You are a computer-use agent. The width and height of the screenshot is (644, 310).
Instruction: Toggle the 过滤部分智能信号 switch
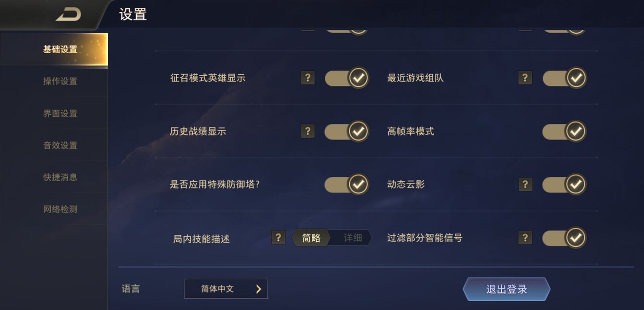tap(564, 237)
